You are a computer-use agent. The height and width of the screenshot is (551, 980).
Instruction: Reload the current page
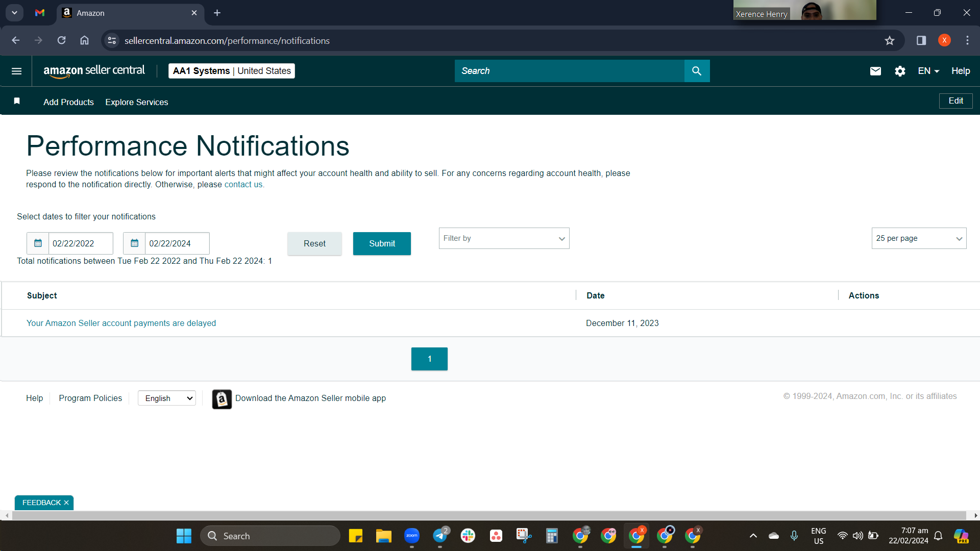click(x=62, y=40)
